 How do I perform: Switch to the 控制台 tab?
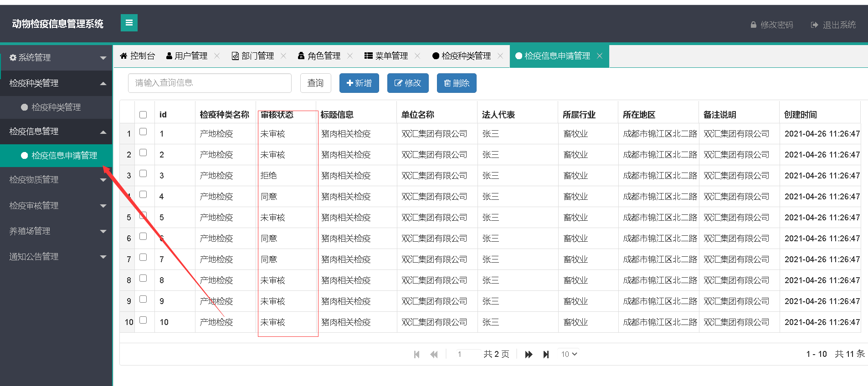[137, 56]
